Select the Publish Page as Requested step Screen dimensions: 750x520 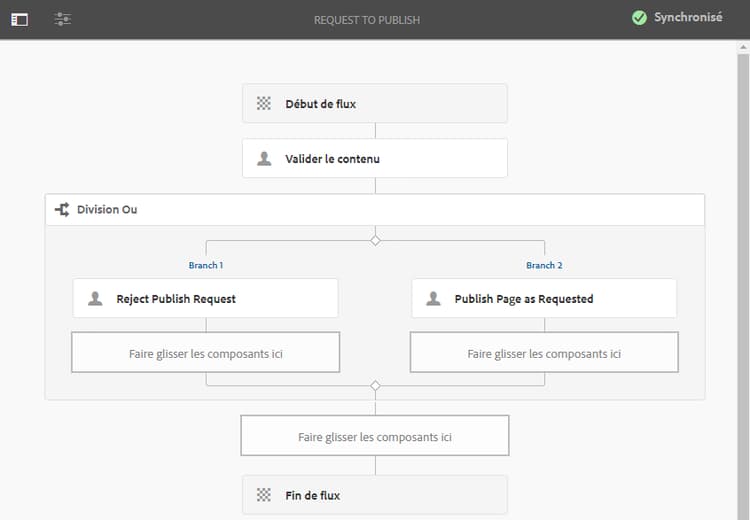[544, 298]
